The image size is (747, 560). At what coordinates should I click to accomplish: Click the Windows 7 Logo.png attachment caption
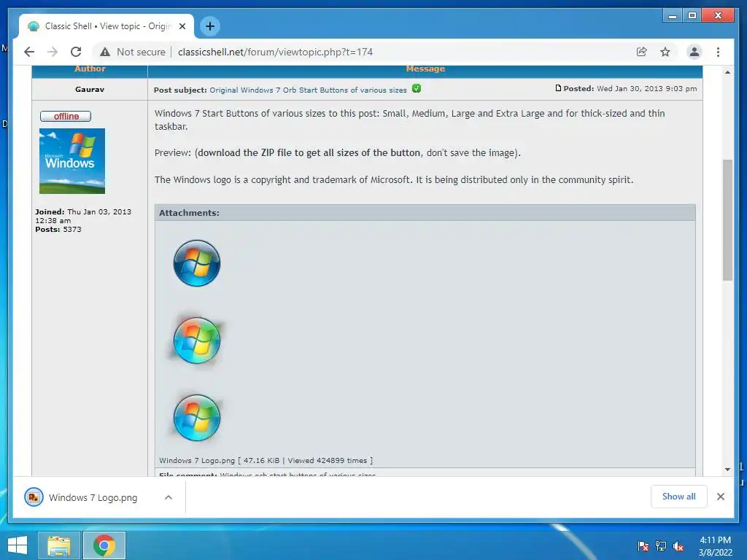coord(266,461)
